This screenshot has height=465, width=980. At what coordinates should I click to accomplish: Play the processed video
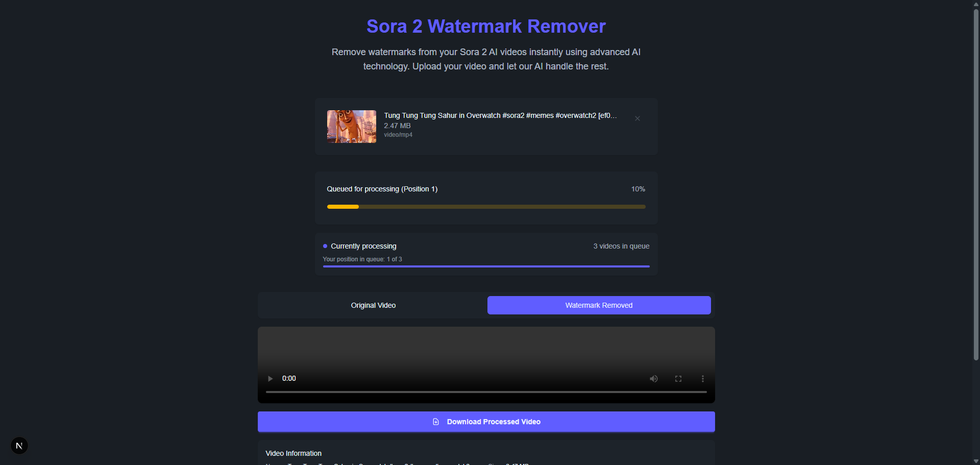click(270, 379)
